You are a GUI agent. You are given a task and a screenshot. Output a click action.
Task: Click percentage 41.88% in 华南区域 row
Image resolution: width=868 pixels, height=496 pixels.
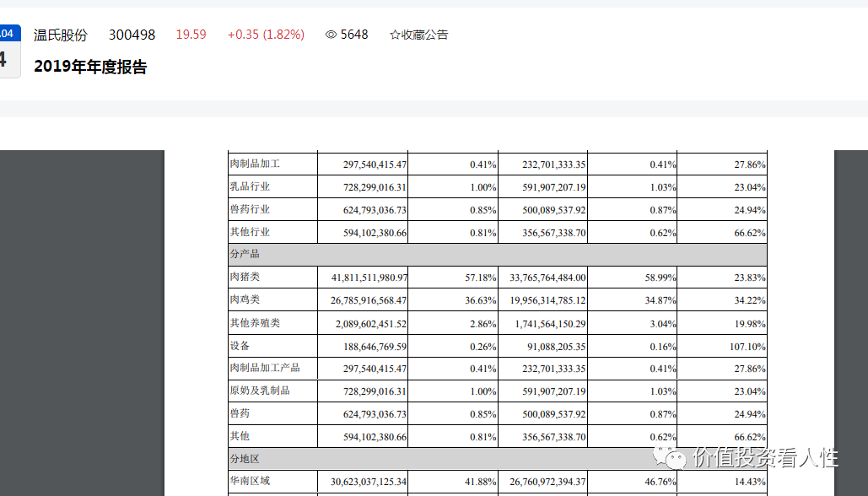click(481, 483)
